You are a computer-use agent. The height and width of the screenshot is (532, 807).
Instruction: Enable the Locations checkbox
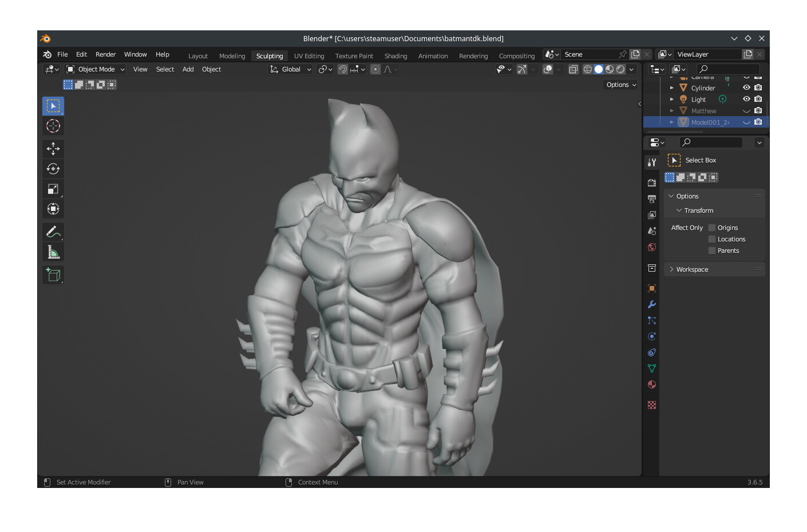712,239
